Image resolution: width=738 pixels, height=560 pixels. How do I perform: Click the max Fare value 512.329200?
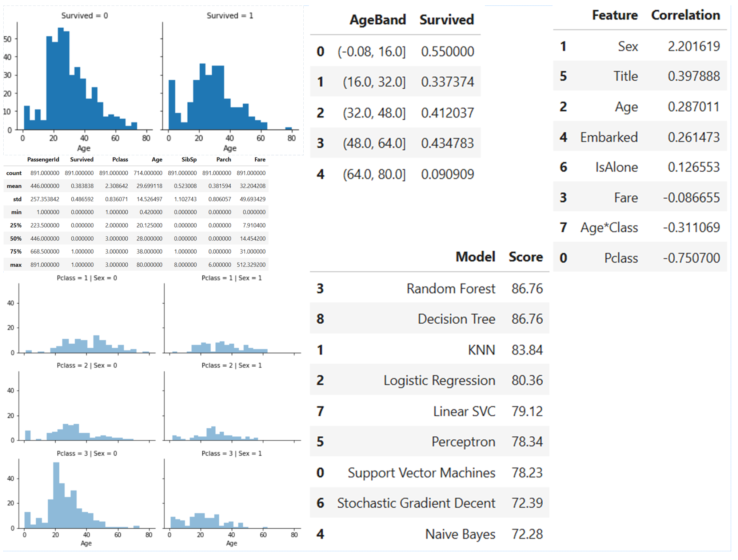[x=251, y=265]
